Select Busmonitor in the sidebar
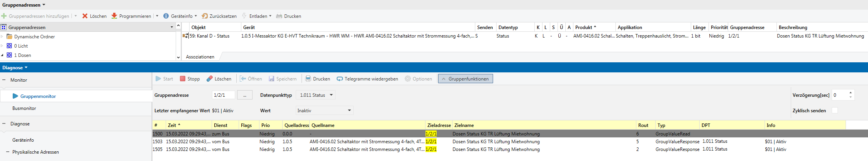868x161 pixels. click(x=24, y=108)
